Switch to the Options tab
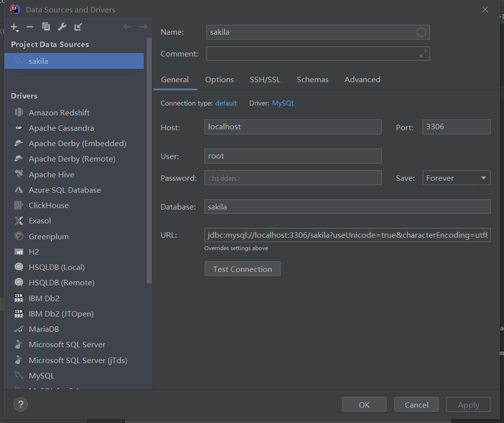The height and width of the screenshot is (423, 504). point(220,80)
